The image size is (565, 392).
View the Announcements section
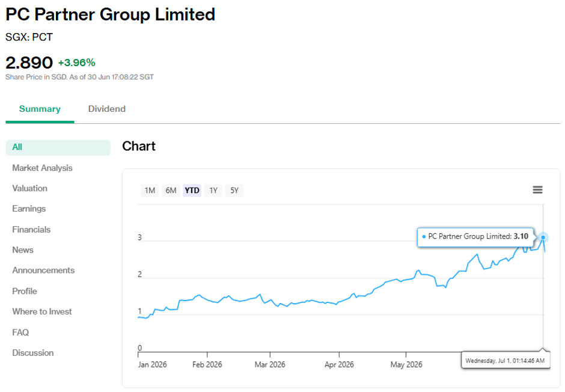click(x=43, y=271)
